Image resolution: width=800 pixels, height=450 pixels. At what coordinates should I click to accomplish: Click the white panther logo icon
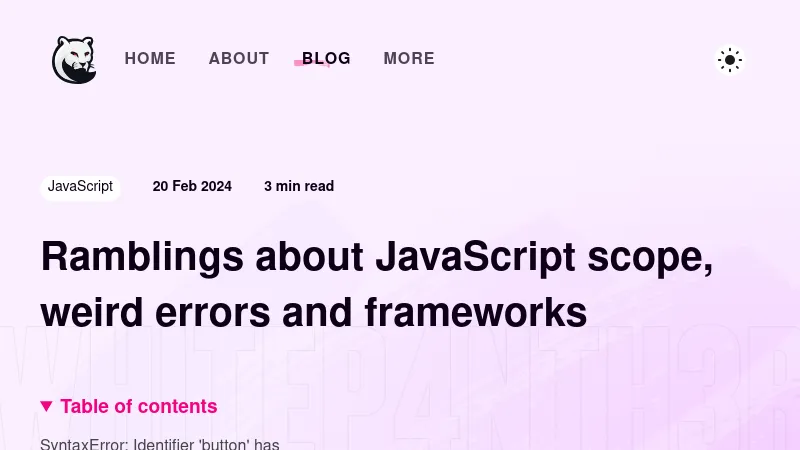tap(73, 60)
